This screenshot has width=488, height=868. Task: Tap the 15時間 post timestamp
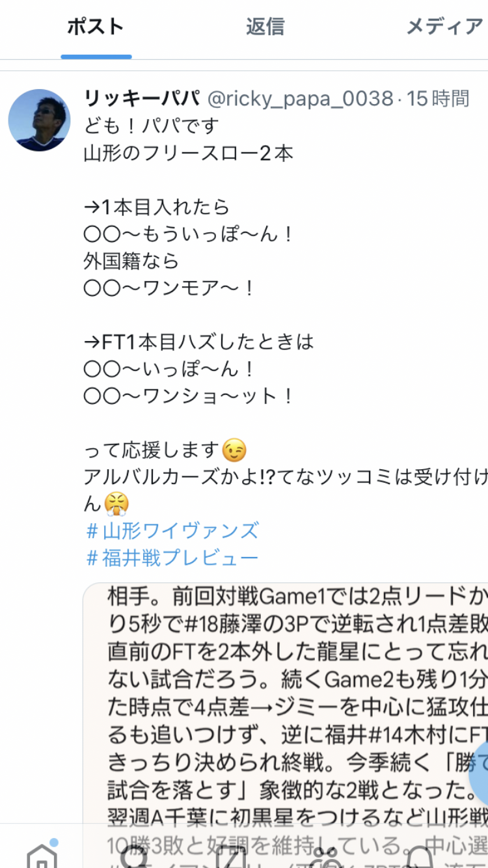(438, 99)
